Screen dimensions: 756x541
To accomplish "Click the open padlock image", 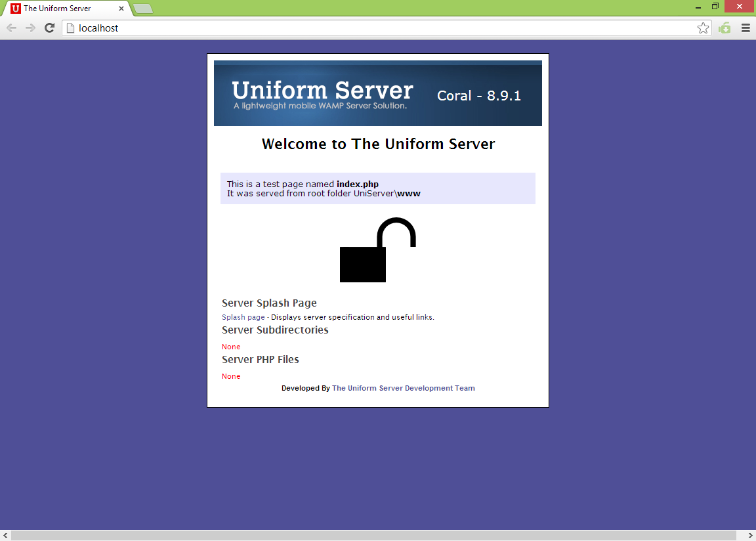I will (x=377, y=249).
